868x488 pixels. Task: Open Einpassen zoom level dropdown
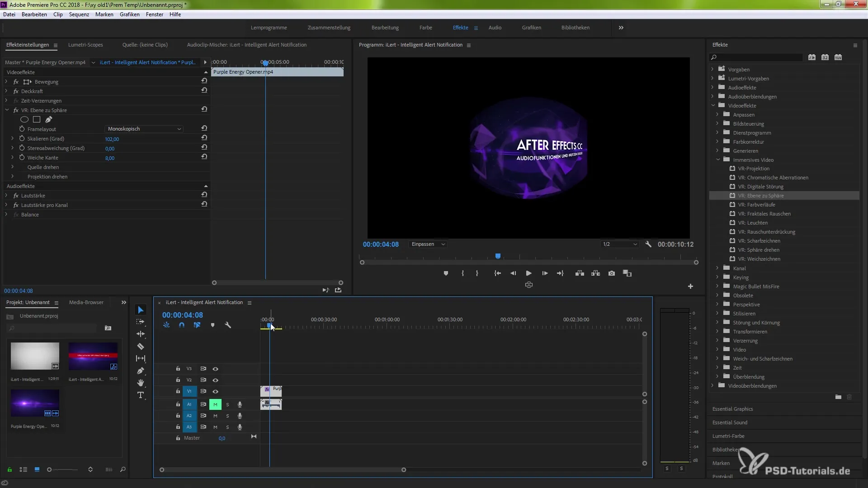click(x=428, y=244)
